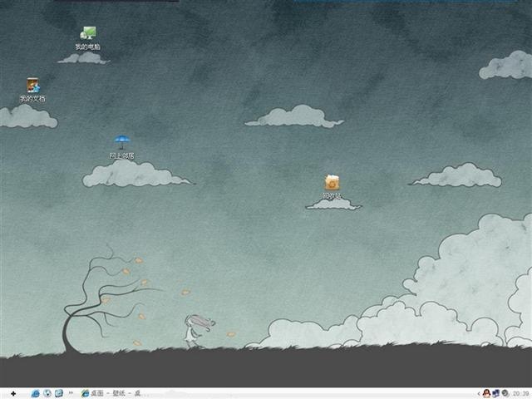The image size is (532, 399).
Task: Expand hidden system tray icons arrow
Action: pos(479,393)
